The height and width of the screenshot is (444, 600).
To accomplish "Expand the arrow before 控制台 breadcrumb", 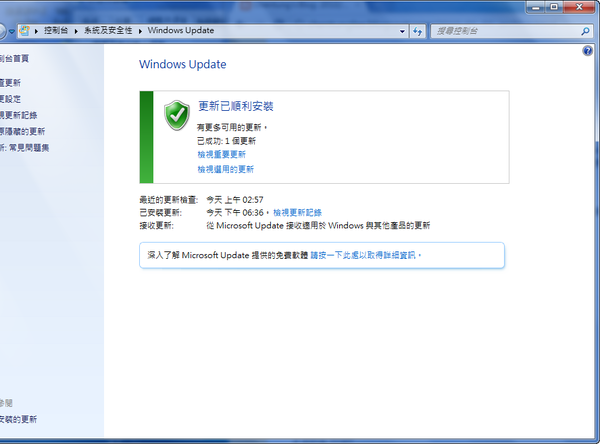I will 36,31.
